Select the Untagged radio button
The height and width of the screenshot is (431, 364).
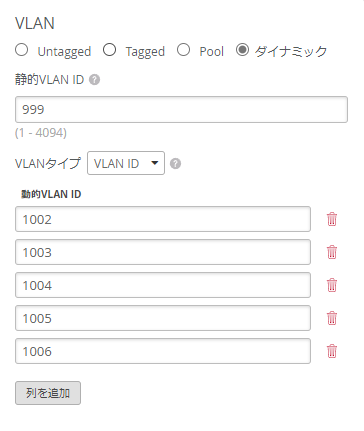(x=22, y=50)
